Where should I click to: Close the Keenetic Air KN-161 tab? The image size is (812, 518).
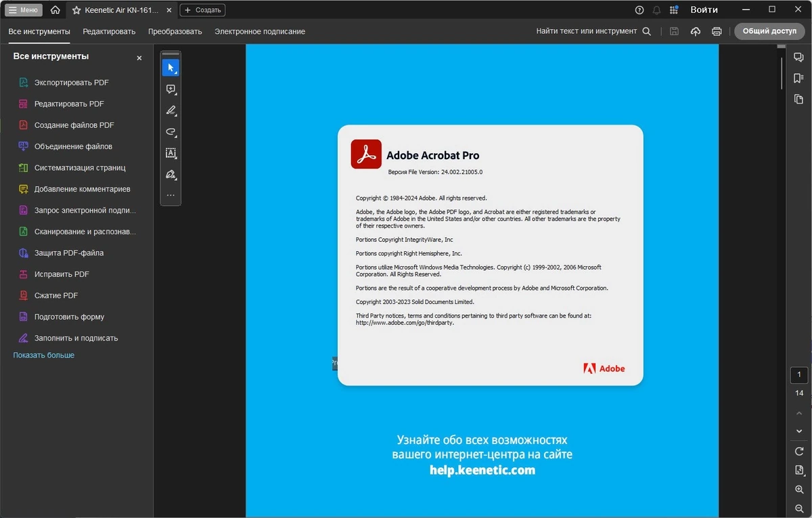tap(168, 10)
